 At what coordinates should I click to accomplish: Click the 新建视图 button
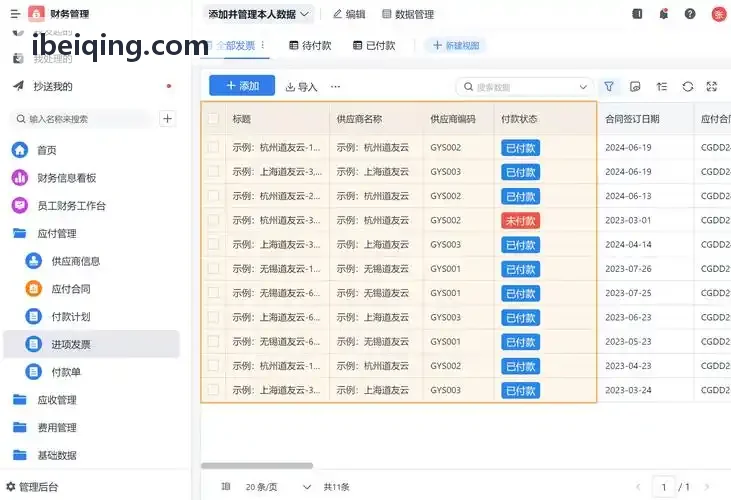(455, 45)
